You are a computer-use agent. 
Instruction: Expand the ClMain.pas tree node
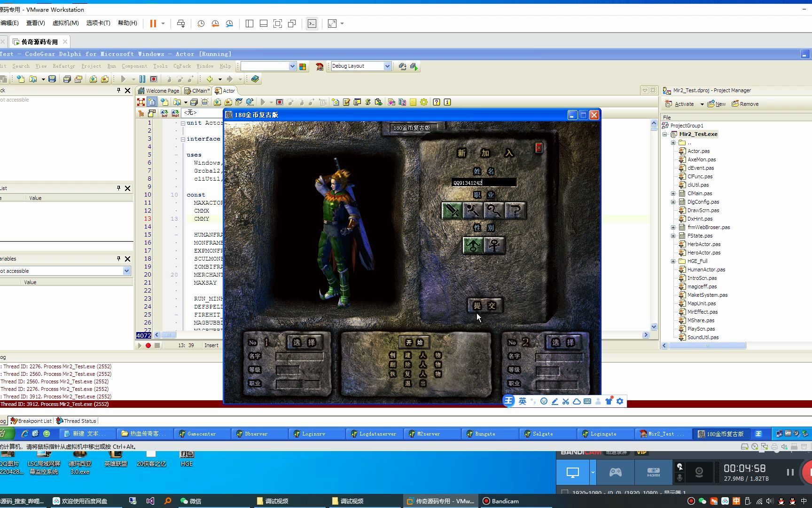(673, 193)
